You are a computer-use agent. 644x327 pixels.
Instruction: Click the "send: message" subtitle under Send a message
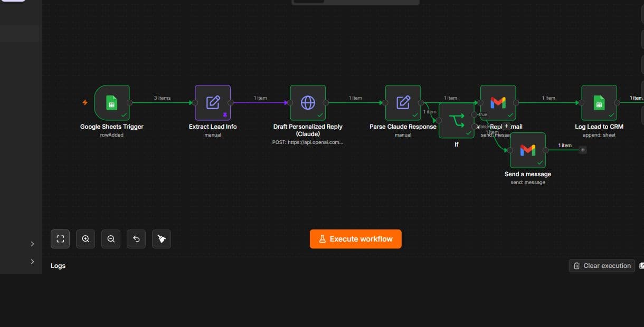pyautogui.click(x=528, y=182)
